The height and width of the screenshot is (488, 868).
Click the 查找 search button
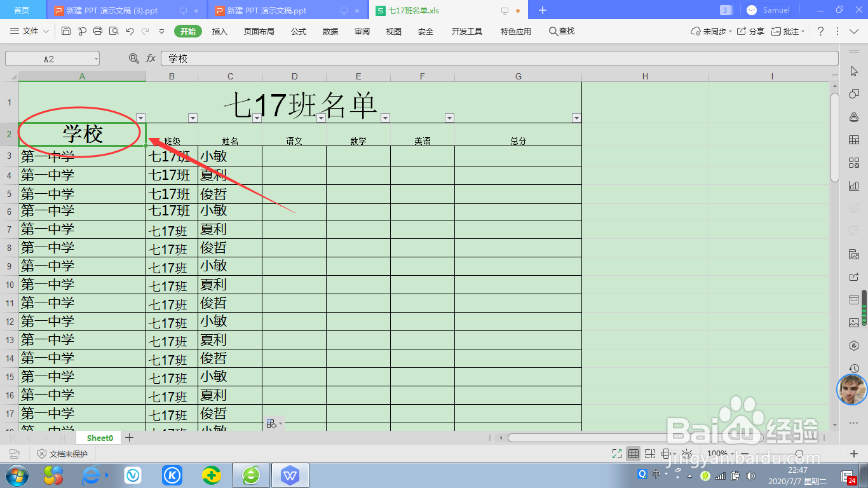coord(562,31)
